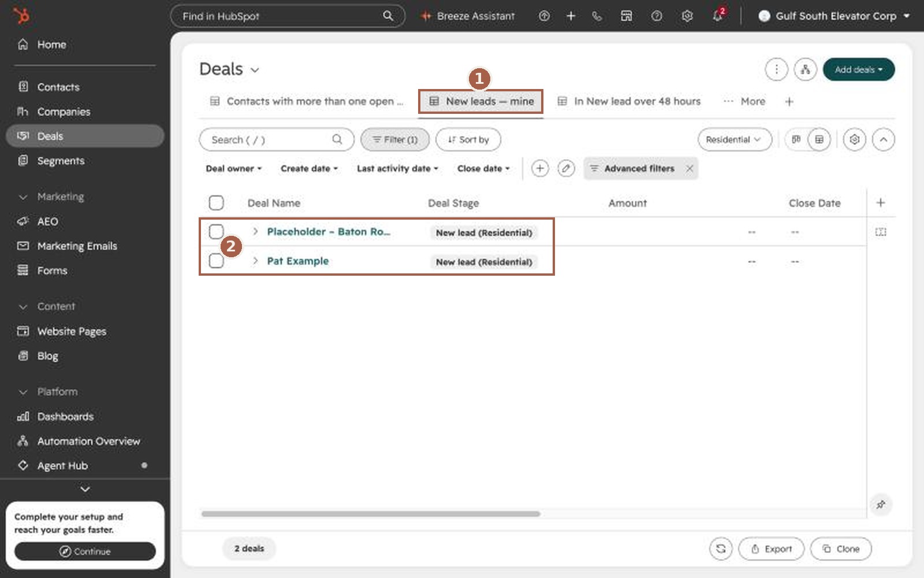Screen dimensions: 924x578
Task: Open the Deals three-dot actions menu
Action: pos(776,70)
